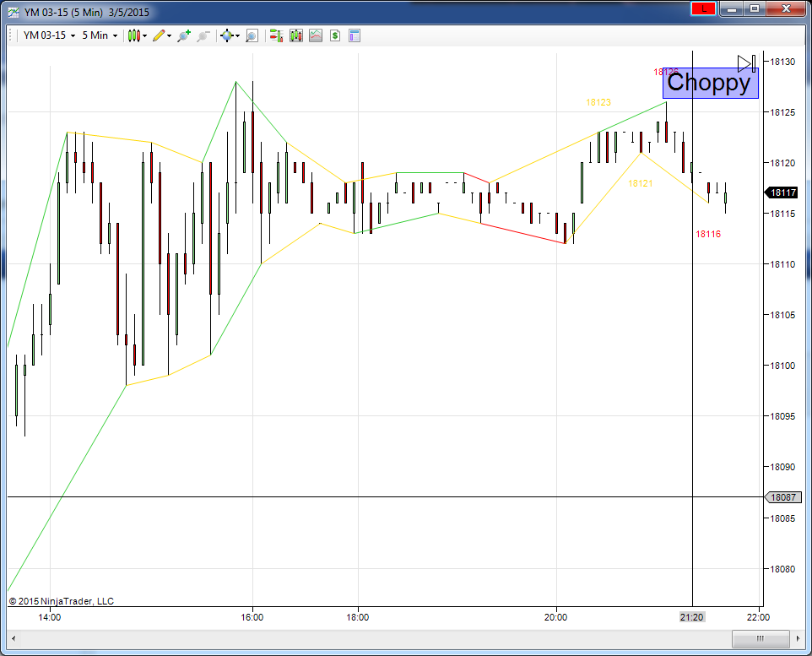
Task: Open the zoom frame magnifier tool
Action: (252, 35)
